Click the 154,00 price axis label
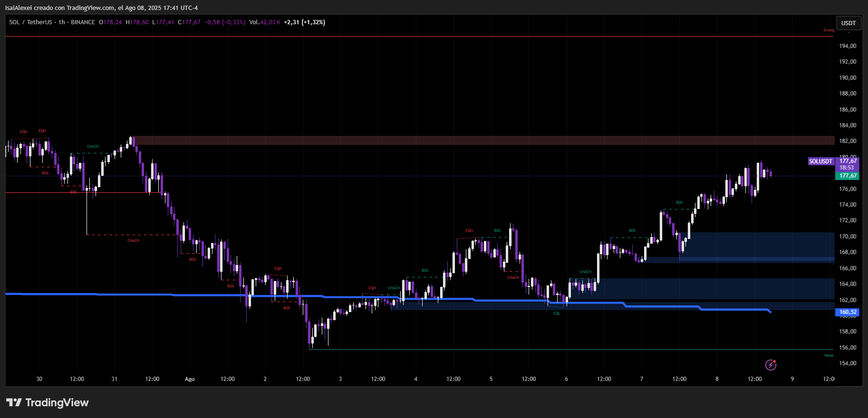The height and width of the screenshot is (418, 868). [x=848, y=363]
